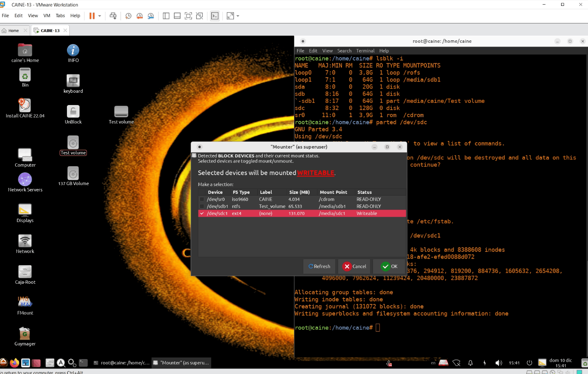
Task: Launch the Caja-Root desktop icon
Action: pyautogui.click(x=25, y=275)
